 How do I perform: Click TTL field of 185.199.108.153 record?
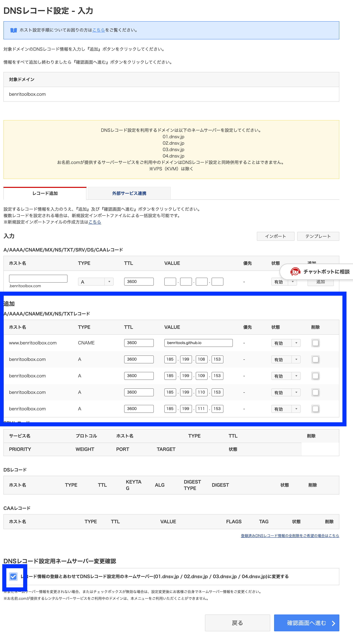(139, 359)
